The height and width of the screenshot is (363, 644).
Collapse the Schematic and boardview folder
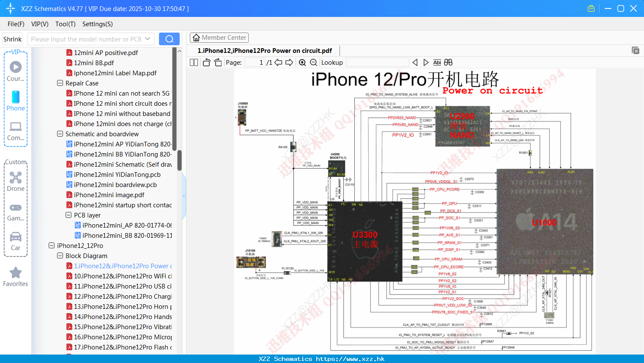60,134
